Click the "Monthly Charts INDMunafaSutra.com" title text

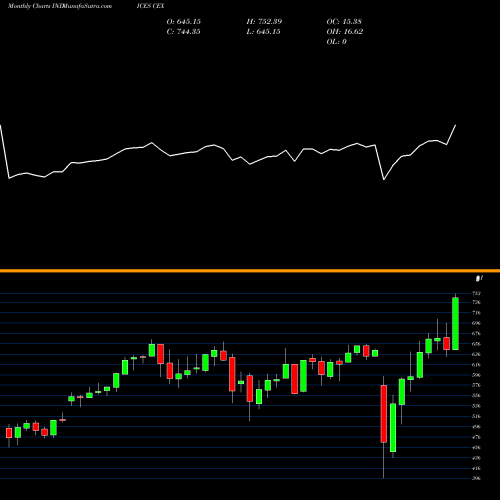(60, 6)
